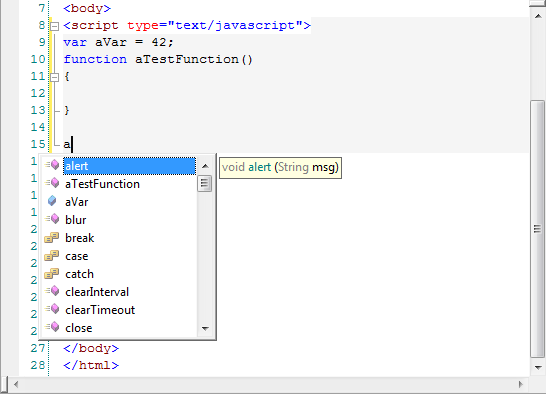Collapse the script block on line 8
Screen dimensions: 546x394
coord(54,26)
